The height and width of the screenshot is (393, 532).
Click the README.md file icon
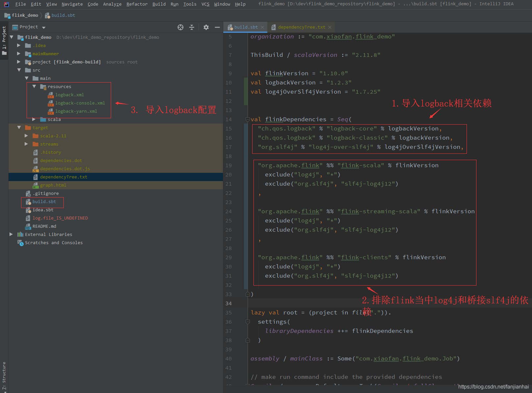click(x=28, y=226)
